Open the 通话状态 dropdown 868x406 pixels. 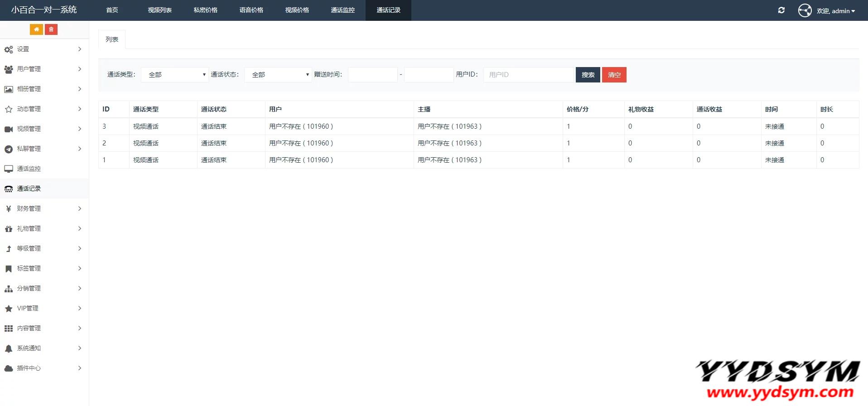[x=278, y=75]
